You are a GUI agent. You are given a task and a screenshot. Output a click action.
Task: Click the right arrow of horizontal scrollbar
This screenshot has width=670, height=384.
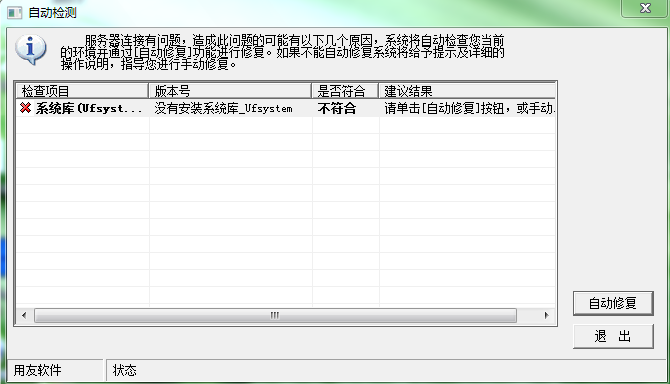coord(546,315)
